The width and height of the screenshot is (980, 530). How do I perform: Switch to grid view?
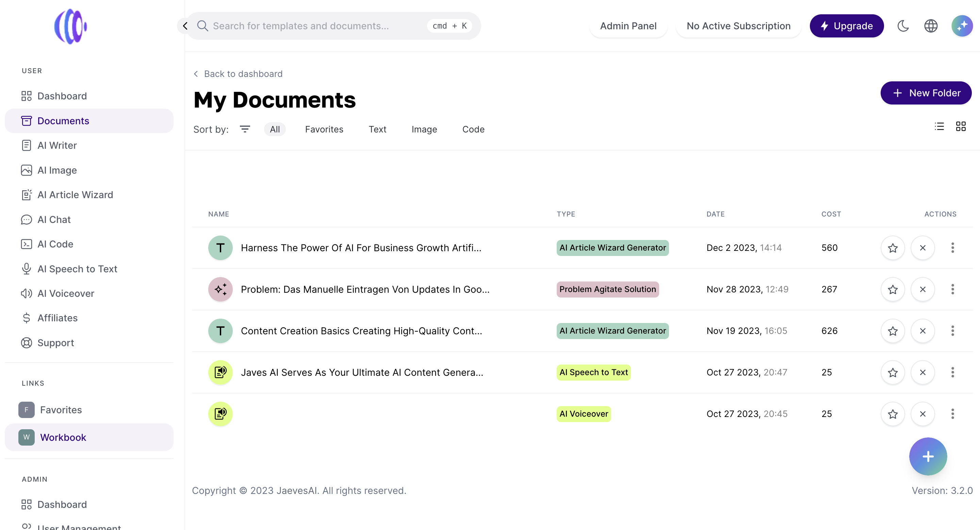(x=961, y=126)
